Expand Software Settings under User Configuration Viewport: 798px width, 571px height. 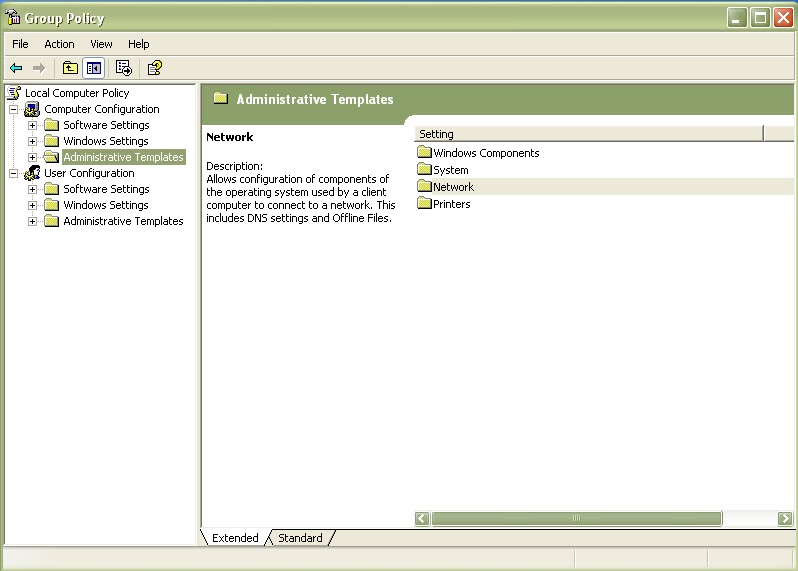click(32, 189)
